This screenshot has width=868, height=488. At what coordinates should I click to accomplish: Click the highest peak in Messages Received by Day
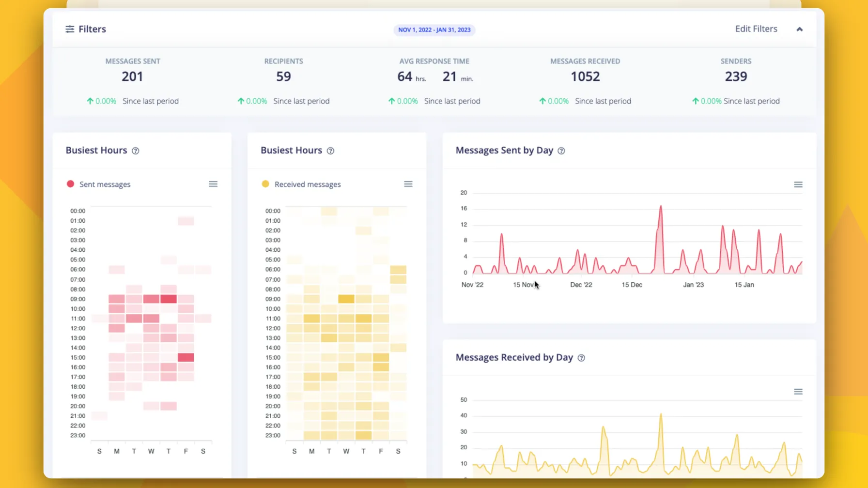661,414
